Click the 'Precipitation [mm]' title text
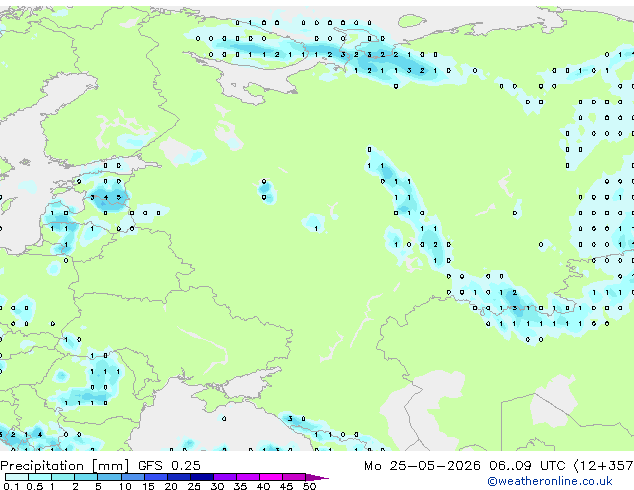634x490 pixels. coord(65,466)
